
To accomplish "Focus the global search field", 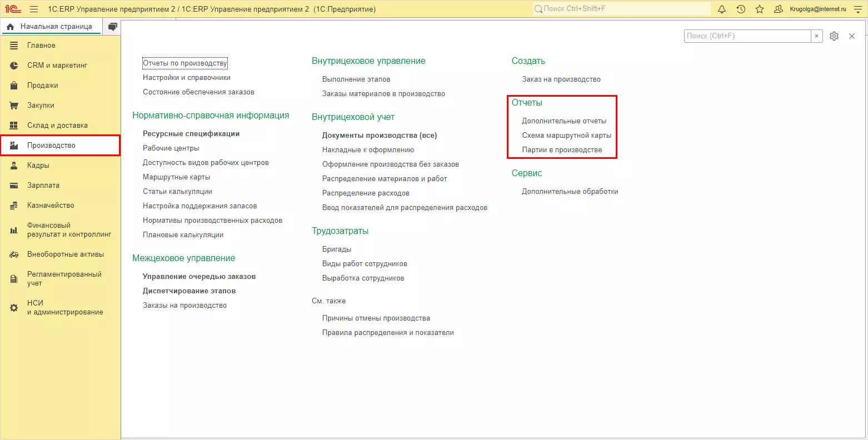I will 621,9.
